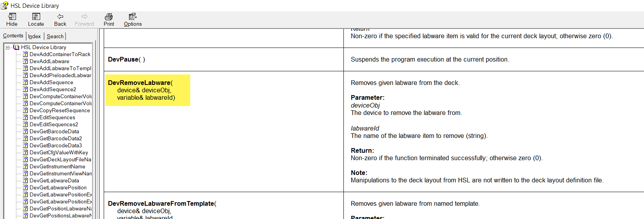
Task: Click the Hide toolbar icon
Action: tap(12, 16)
